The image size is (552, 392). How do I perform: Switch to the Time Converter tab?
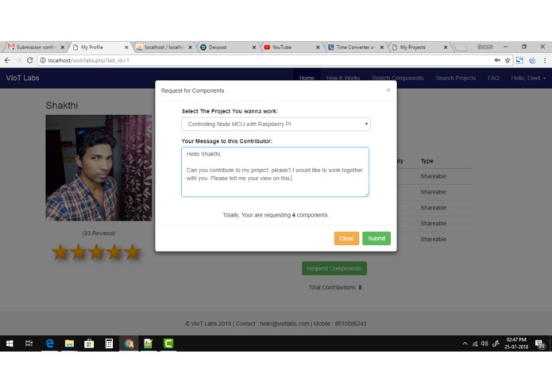coord(355,47)
